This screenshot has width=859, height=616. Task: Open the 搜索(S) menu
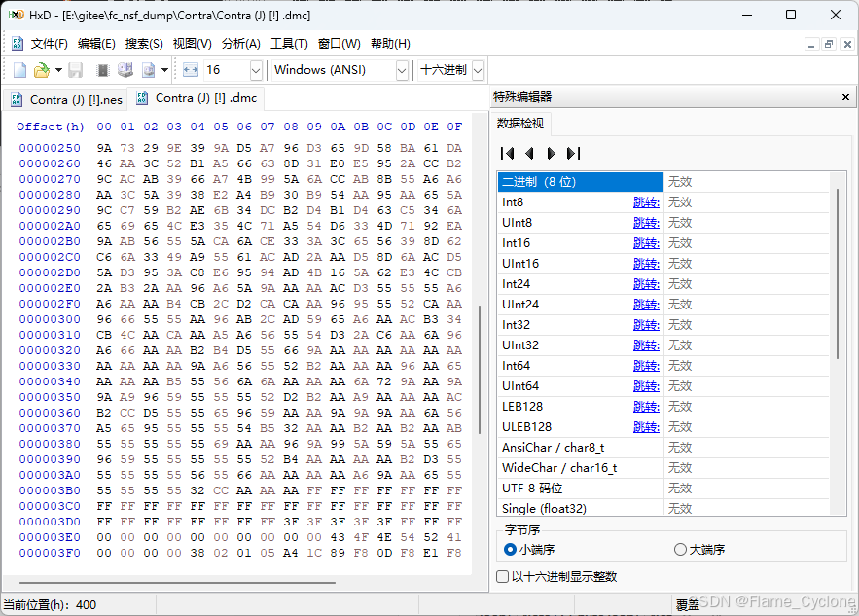click(144, 43)
